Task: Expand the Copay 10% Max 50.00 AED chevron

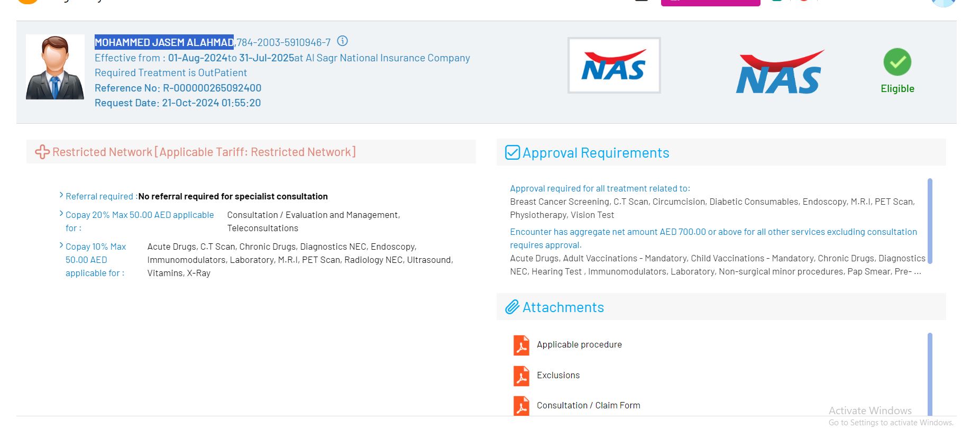Action: pos(61,246)
